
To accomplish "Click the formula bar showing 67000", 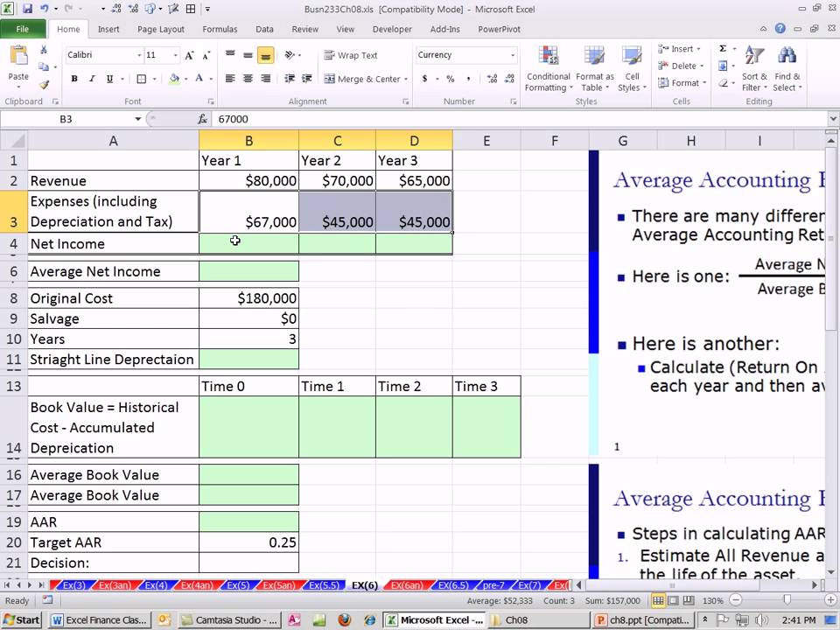I will (x=520, y=119).
